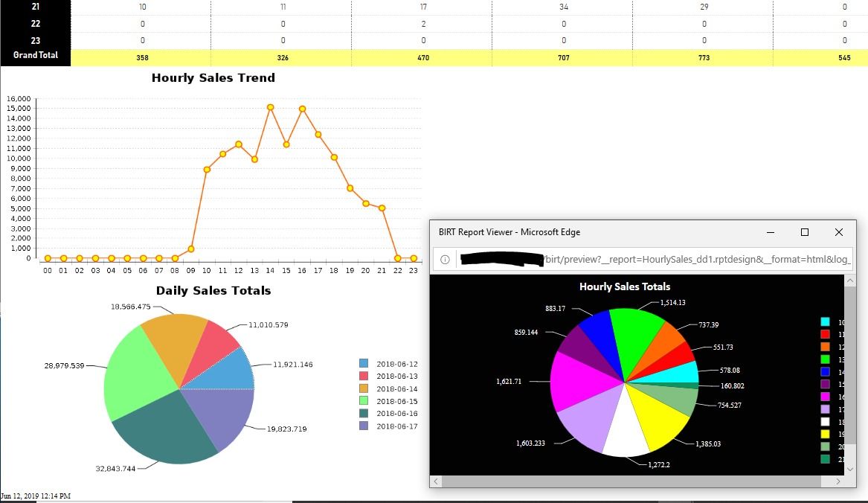This screenshot has height=503, width=868.
Task: Click the bright green hour 13 legend swatch
Action: (x=825, y=359)
